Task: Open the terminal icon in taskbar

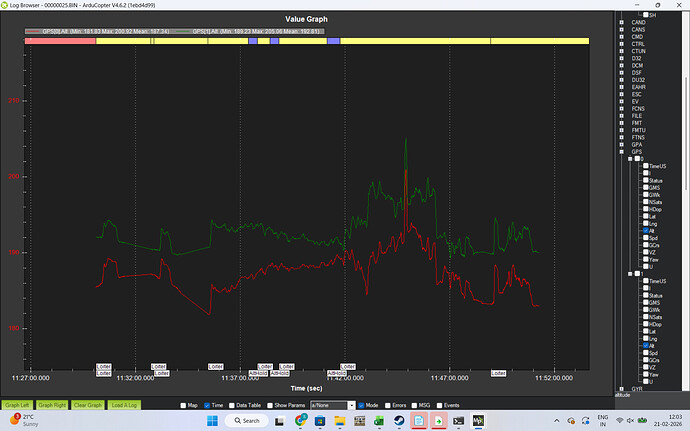Action: (458, 421)
